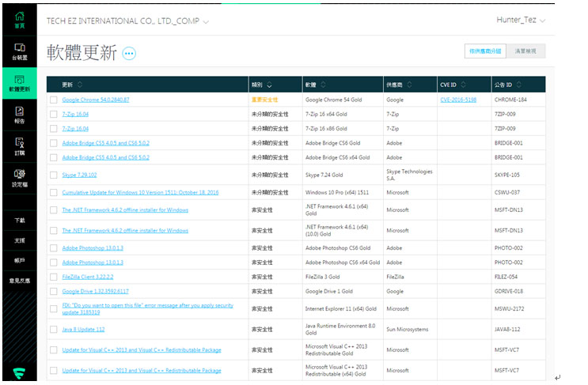Open the 支援 support menu item
The image size is (588, 385).
click(x=20, y=240)
